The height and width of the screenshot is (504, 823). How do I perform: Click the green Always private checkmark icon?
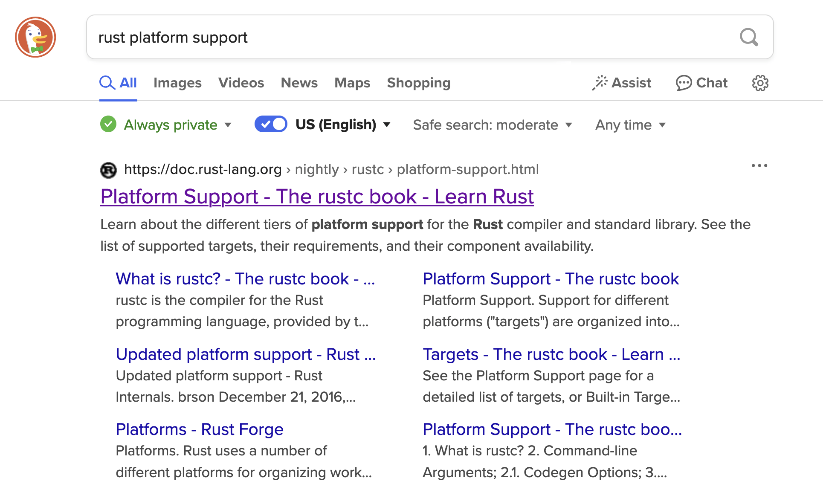[x=108, y=125]
